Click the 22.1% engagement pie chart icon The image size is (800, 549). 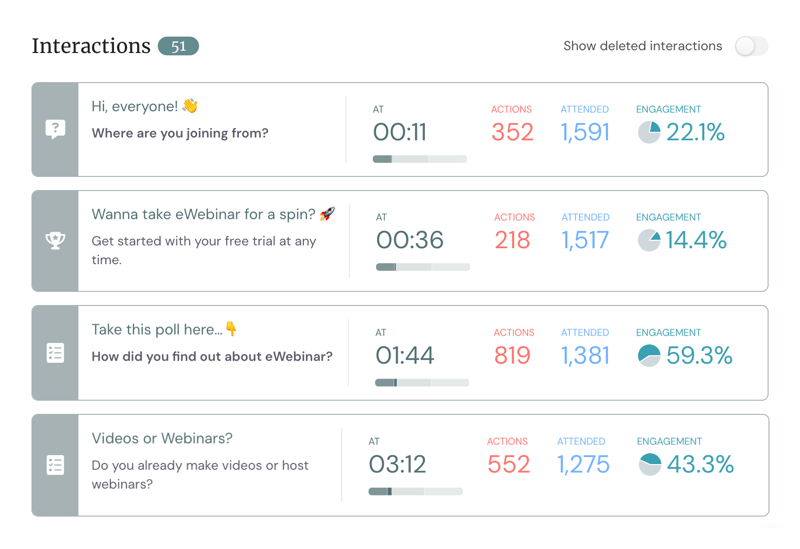(649, 132)
